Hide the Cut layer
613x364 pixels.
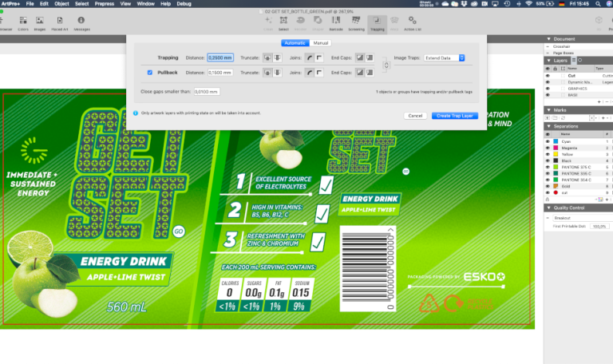548,76
